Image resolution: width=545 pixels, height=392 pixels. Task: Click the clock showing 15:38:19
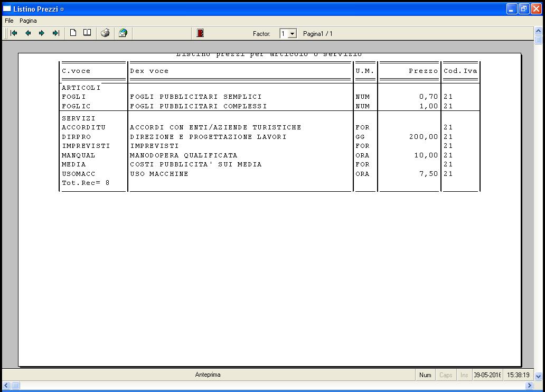click(518, 375)
